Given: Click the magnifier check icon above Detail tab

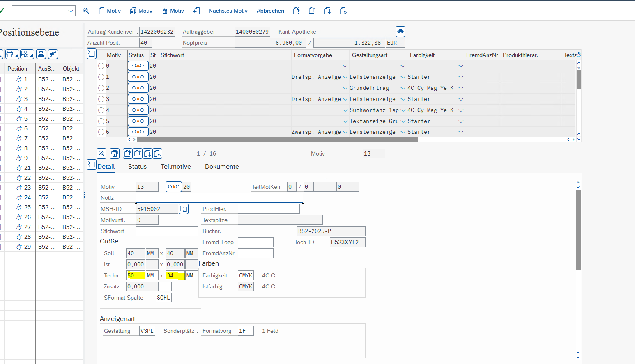Looking at the screenshot, I should pyautogui.click(x=101, y=153).
